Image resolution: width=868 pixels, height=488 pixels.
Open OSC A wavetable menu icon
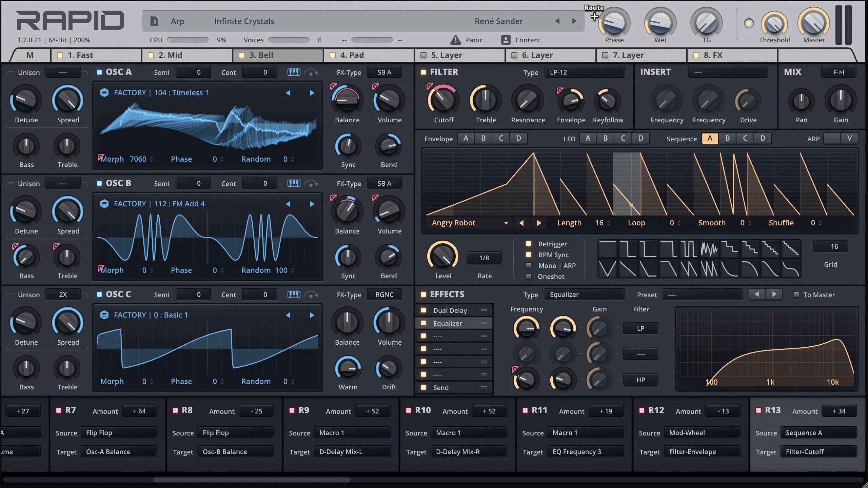[x=104, y=93]
